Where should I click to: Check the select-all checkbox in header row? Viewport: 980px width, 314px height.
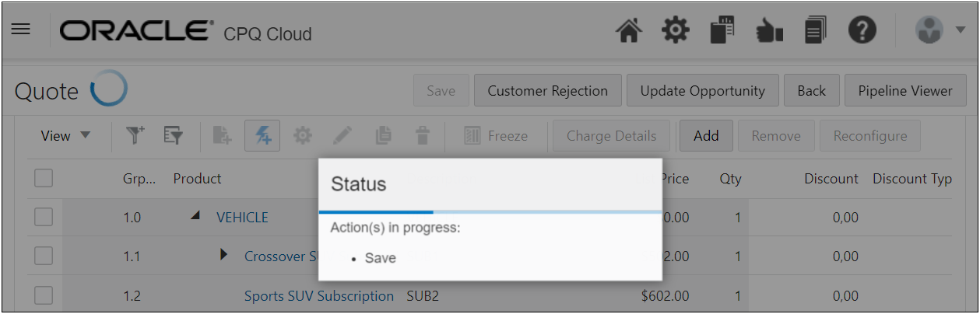pyautogui.click(x=44, y=178)
